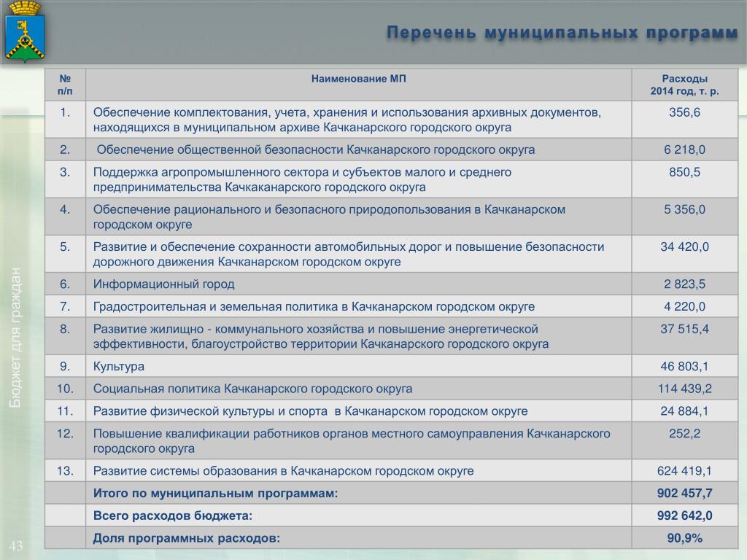Click 'Всего расходов бюджета:' label
747x560 pixels.
(172, 516)
